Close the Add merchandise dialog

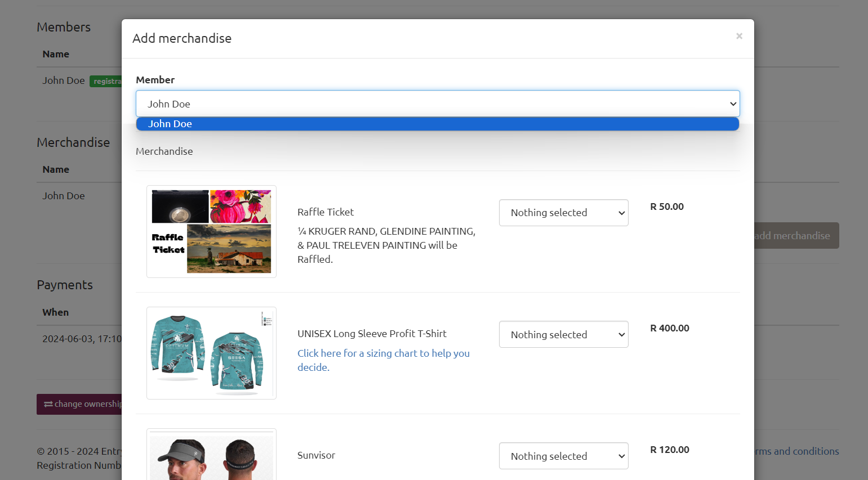coord(739,36)
